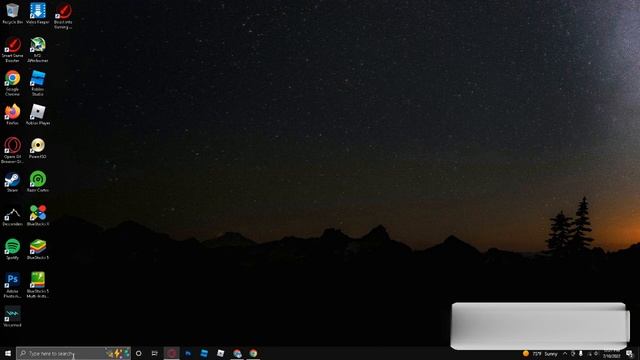Image resolution: width=640 pixels, height=360 pixels.
Task: Open Cortana circle icon on taskbar
Action: (x=138, y=353)
